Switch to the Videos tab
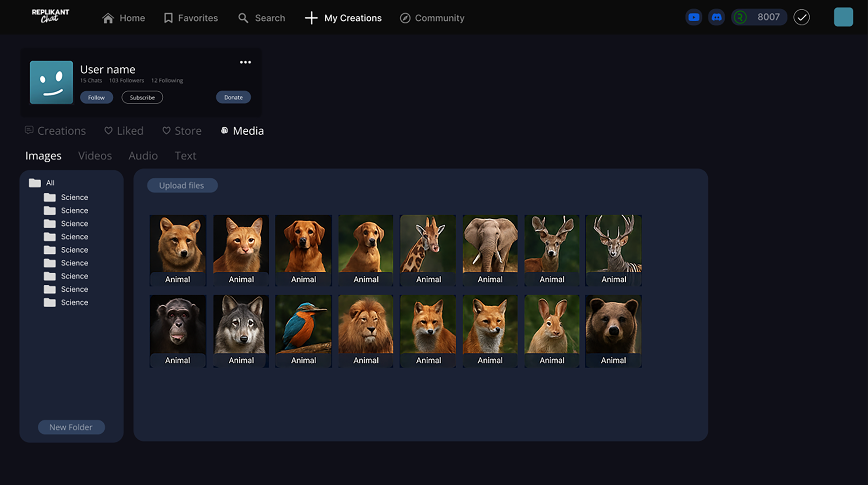 95,155
